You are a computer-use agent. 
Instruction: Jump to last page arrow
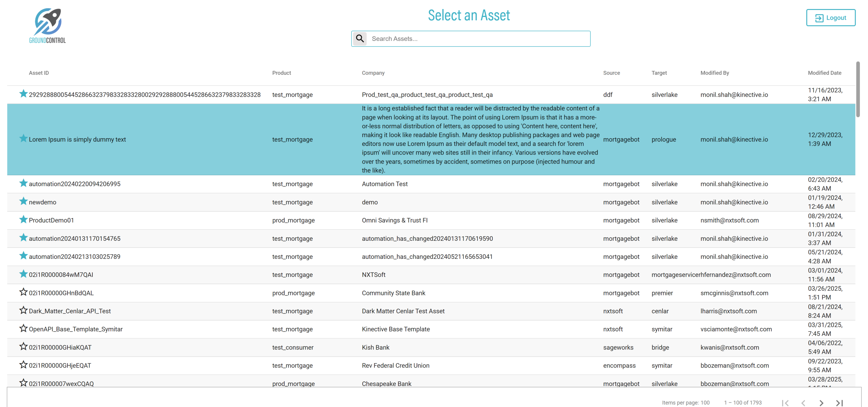839,402
